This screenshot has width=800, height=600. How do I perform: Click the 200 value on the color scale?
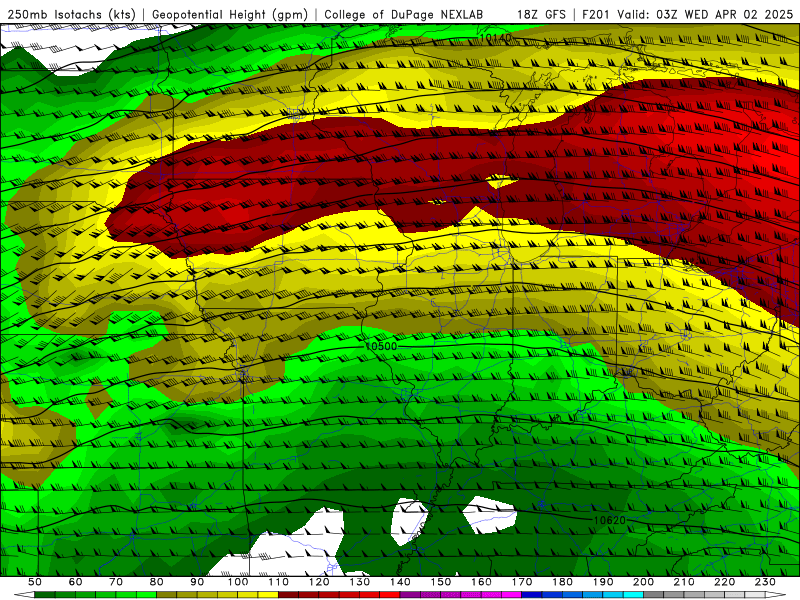click(x=643, y=582)
